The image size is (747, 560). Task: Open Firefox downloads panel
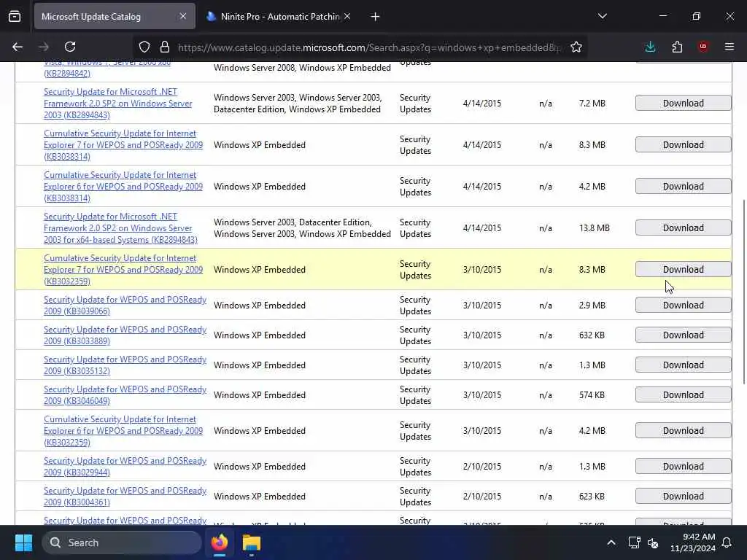650,47
